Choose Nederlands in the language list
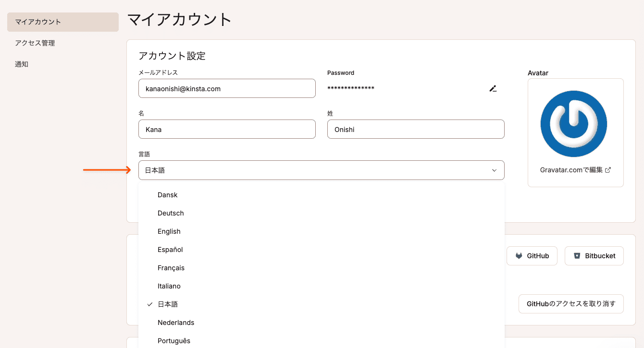Image resolution: width=644 pixels, height=348 pixels. (176, 322)
